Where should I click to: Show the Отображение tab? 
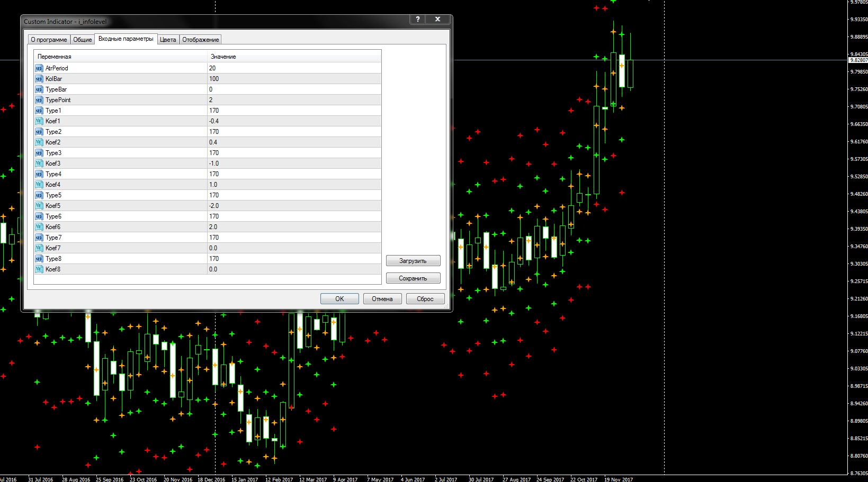click(200, 40)
